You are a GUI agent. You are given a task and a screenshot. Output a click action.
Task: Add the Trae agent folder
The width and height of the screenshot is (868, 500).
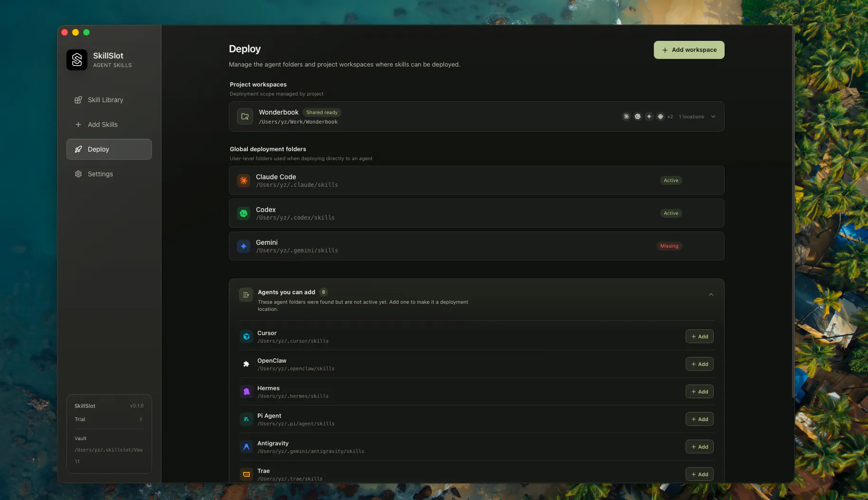[x=699, y=474]
